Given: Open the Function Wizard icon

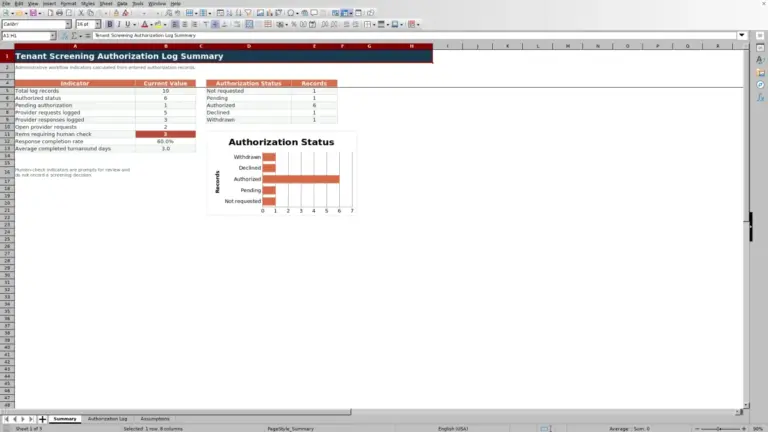Looking at the screenshot, I should pos(64,36).
